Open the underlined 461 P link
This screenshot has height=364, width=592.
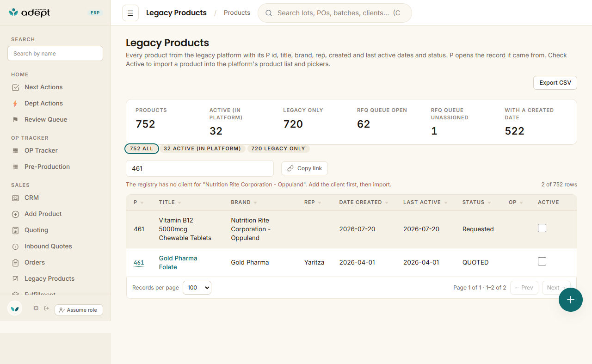pyautogui.click(x=139, y=263)
